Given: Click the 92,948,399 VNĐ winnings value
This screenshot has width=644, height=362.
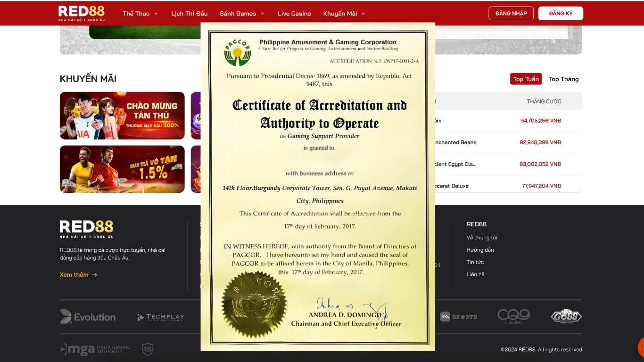Looking at the screenshot, I should (540, 142).
